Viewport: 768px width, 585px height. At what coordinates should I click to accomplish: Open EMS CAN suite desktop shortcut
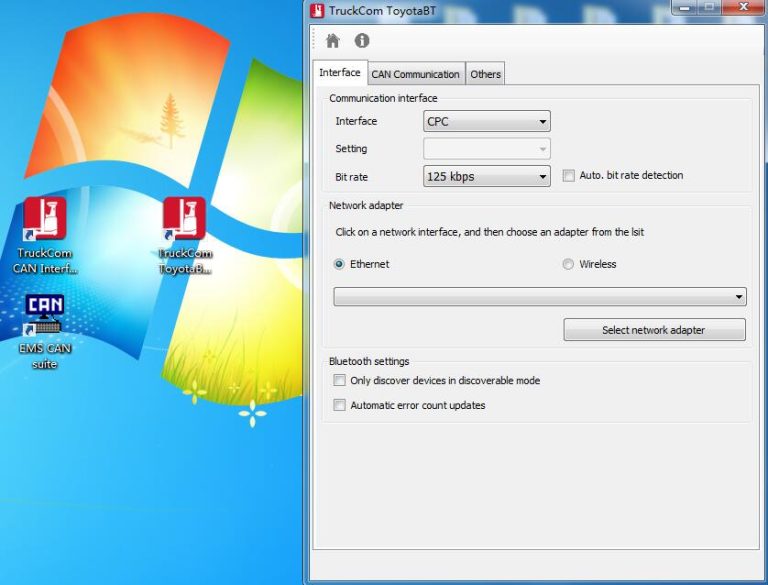click(45, 332)
